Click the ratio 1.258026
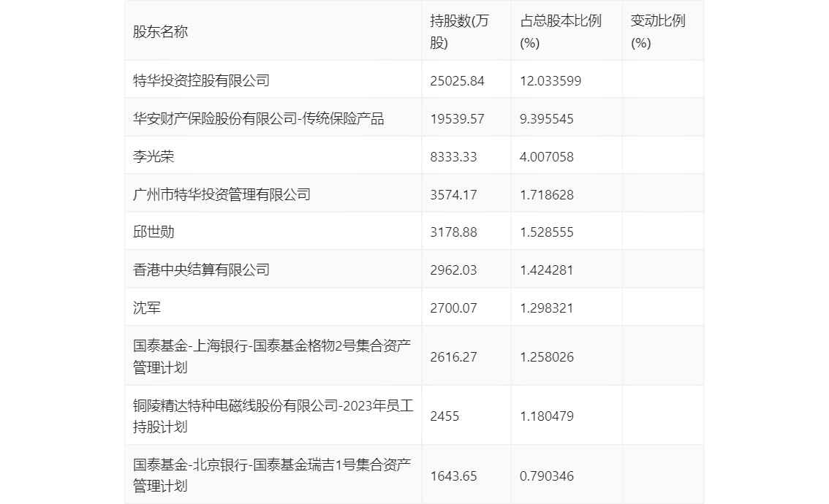The image size is (829, 504). (x=547, y=357)
